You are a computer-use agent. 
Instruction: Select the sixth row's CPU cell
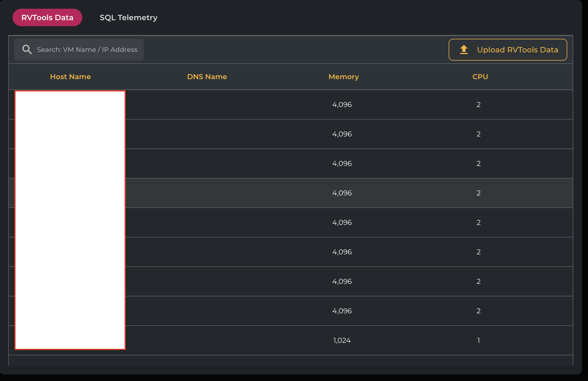478,252
